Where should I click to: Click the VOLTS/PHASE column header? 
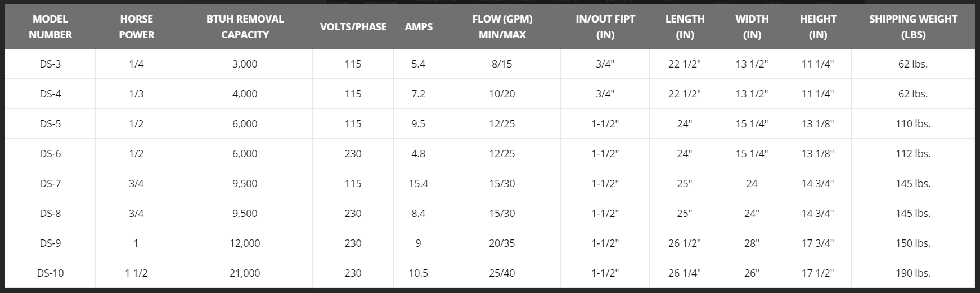[x=353, y=26]
